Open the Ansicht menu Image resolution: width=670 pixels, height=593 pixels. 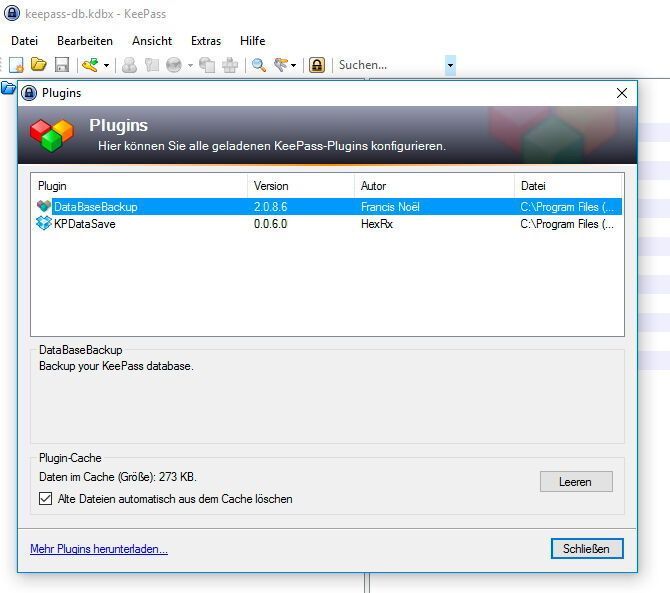point(152,41)
